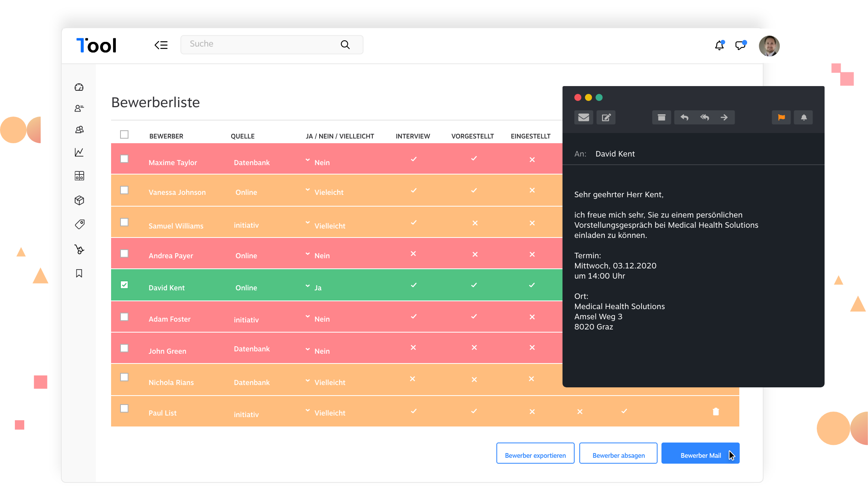Focus the Suche search field
The image size is (868, 493).
click(x=271, y=45)
